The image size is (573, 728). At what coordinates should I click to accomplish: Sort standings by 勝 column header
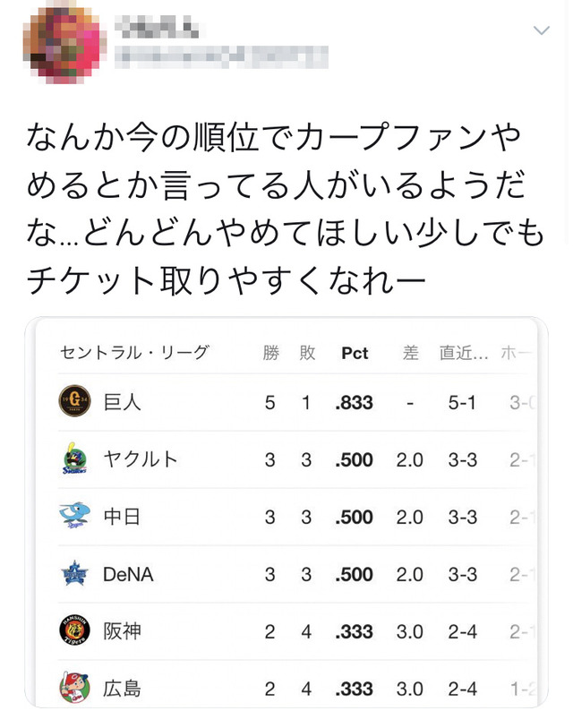click(x=270, y=353)
